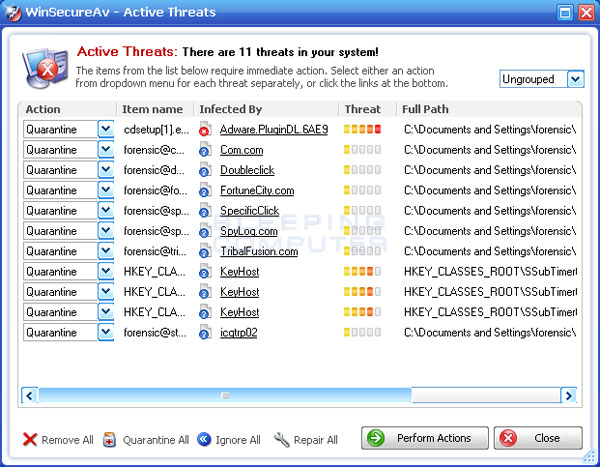Click the Quarantine field in the cdsetup[1].e... row
Viewport: 600px width, 467px height.
(60, 129)
